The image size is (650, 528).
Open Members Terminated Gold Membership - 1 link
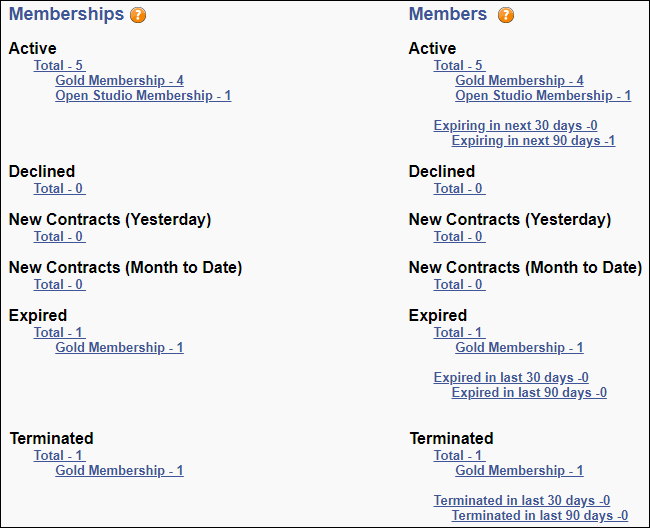519,470
